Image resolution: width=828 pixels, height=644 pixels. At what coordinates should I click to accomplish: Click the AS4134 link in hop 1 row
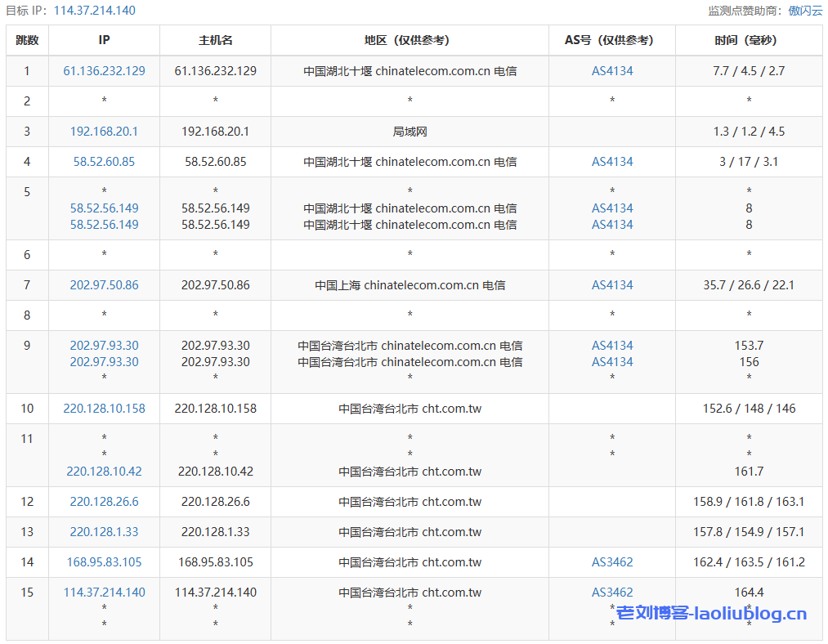[612, 71]
